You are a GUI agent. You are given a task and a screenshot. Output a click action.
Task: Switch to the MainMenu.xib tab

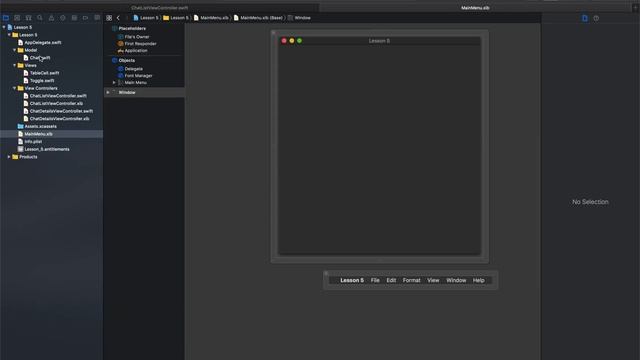pyautogui.click(x=475, y=8)
